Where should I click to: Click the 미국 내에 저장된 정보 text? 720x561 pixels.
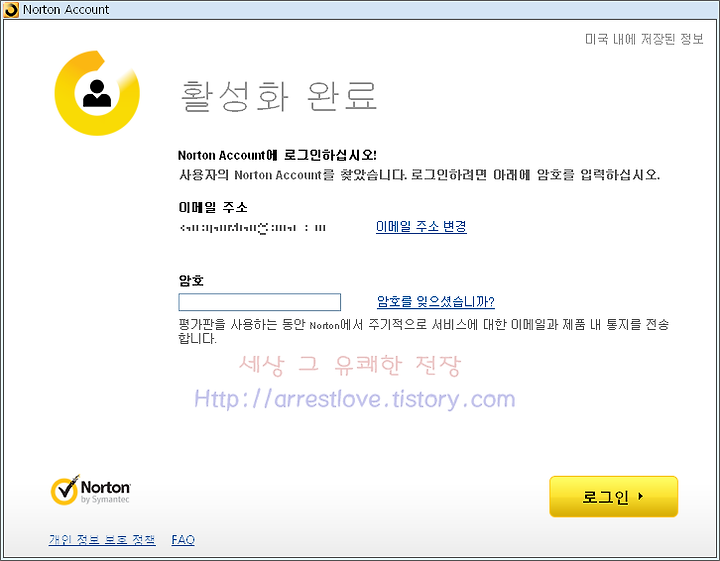pyautogui.click(x=644, y=39)
